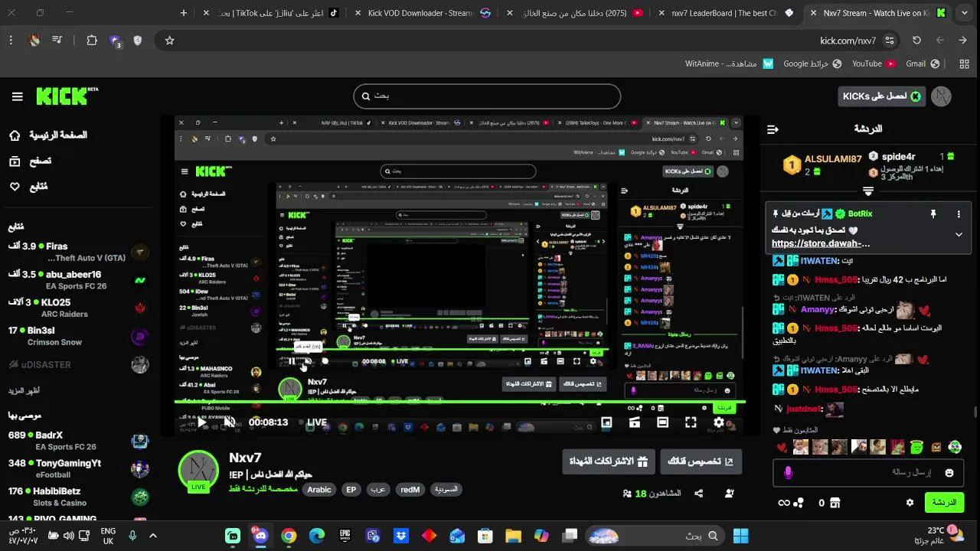Screen dimensions: 980x551
Task: Enable picture-in-picture mini player
Action: tap(606, 422)
